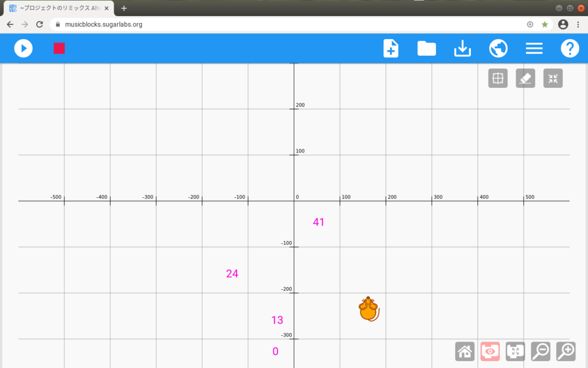Collapse the canvas view icon
Screen dimensions: 588x368
click(553, 78)
